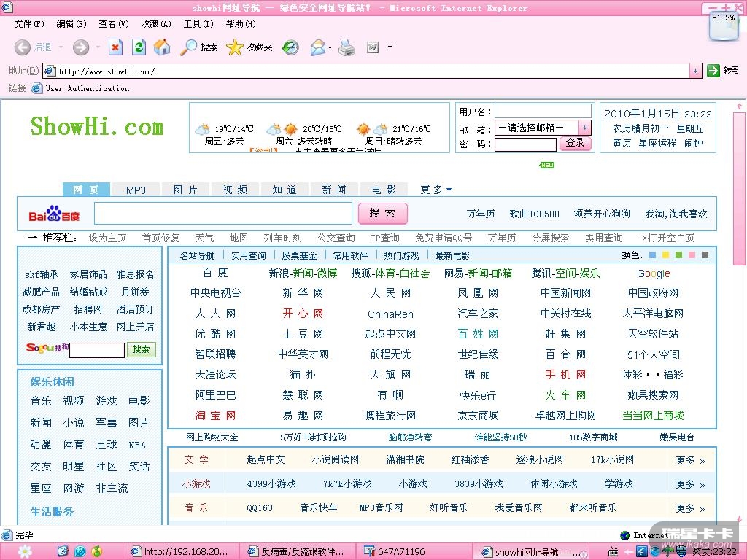The width and height of the screenshot is (747, 560).
Task: Open the Edit button dropdown arrow
Action: coord(390,47)
